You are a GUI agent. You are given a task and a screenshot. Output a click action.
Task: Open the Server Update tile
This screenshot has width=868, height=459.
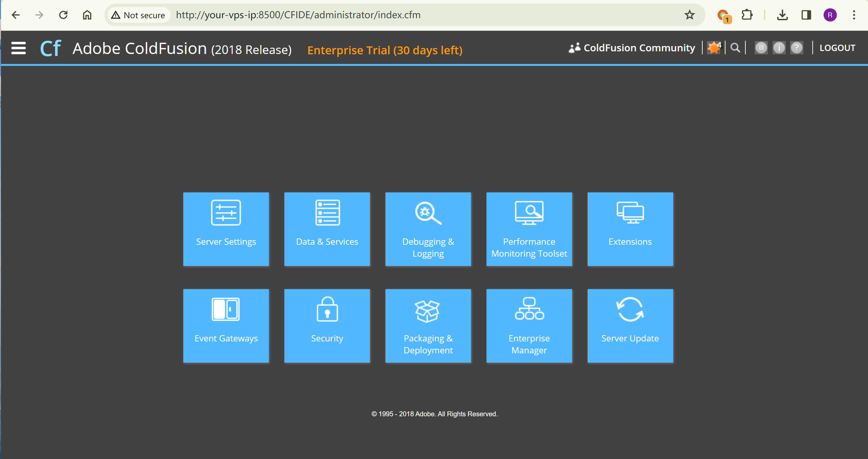(x=630, y=326)
